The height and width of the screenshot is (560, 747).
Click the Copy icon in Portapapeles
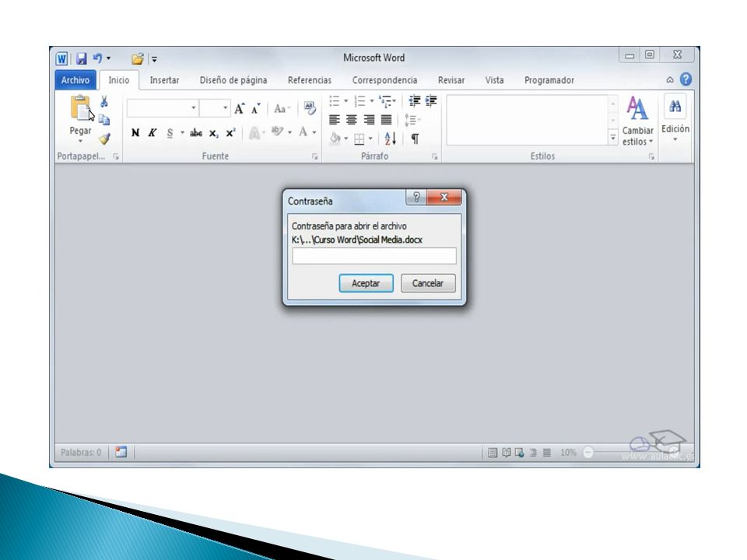coord(103,120)
